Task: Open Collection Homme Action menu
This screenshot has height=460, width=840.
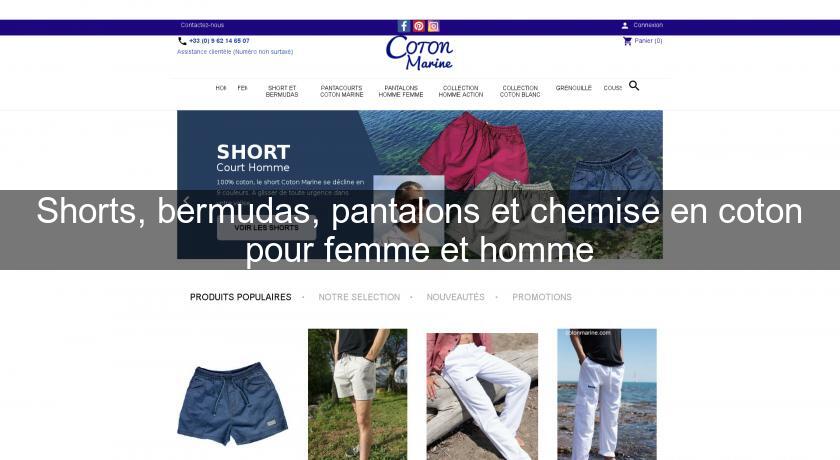Action: tap(461, 91)
